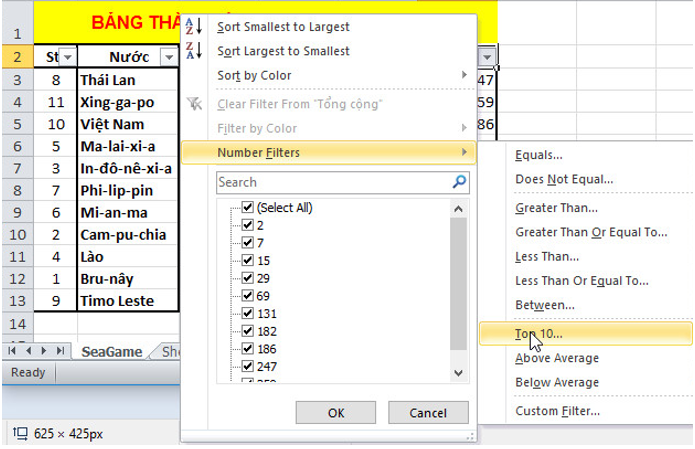Select the Top 10... filter
695x449 pixels.
tap(585, 333)
